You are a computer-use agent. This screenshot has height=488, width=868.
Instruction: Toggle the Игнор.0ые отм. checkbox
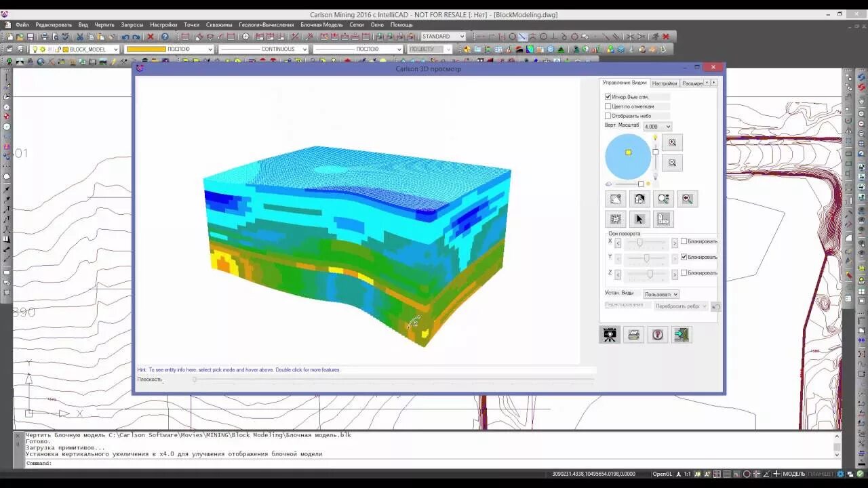[608, 97]
